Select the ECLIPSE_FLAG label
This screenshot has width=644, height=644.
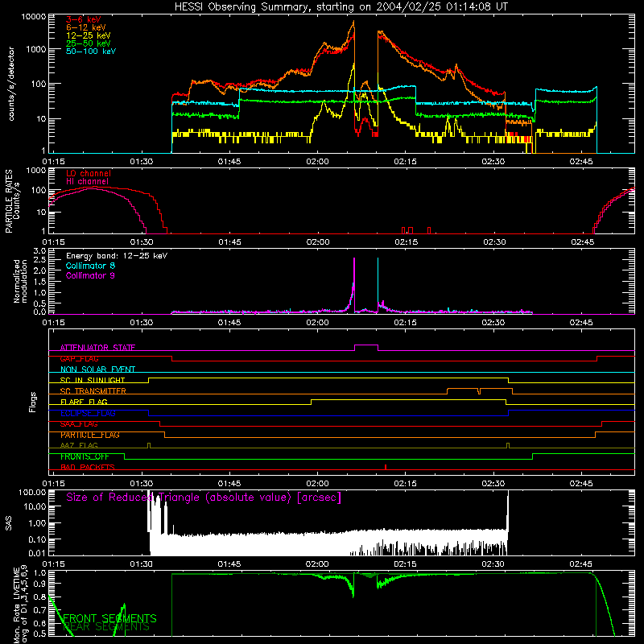(x=88, y=413)
